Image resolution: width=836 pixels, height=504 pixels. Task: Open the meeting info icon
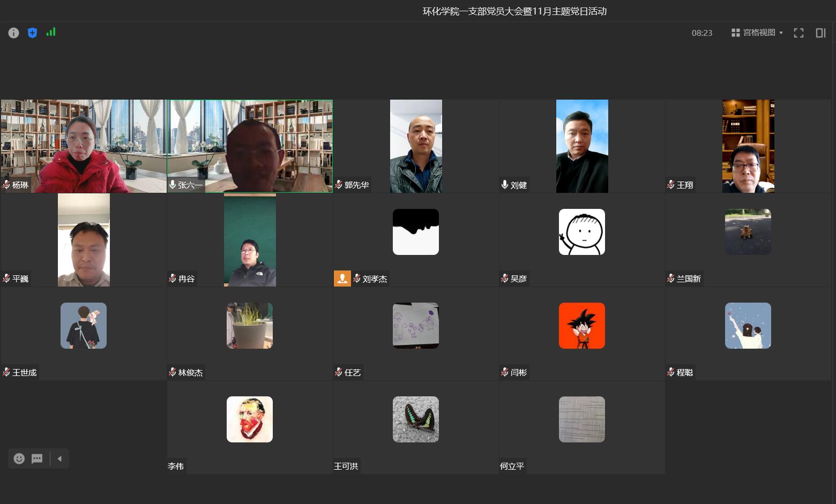point(13,33)
